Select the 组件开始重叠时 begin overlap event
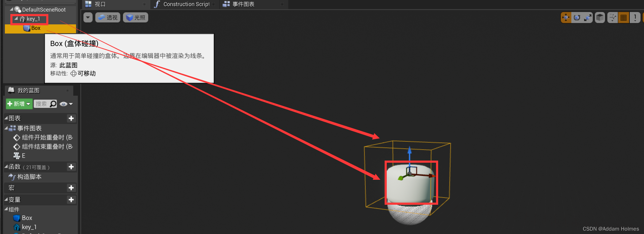644x234 pixels. (47, 137)
